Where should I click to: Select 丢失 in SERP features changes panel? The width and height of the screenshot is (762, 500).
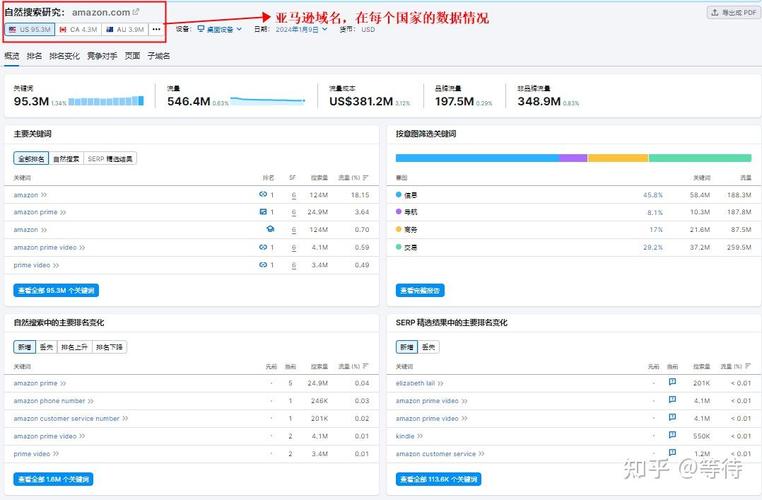(429, 347)
